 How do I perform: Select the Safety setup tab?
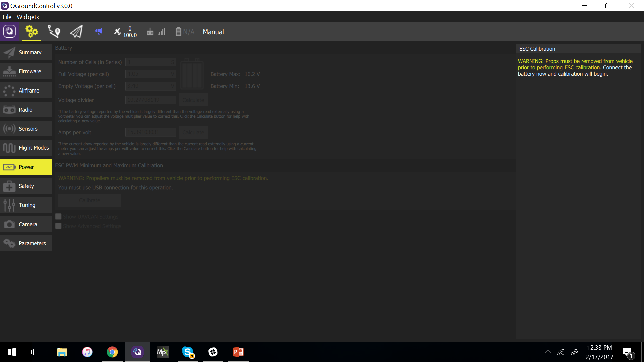point(26,186)
